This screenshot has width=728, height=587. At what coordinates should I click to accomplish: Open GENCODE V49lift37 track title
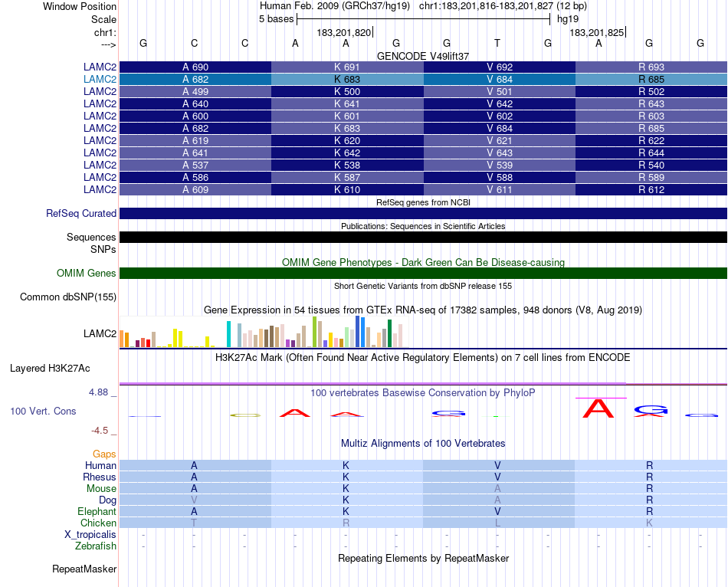[423, 56]
